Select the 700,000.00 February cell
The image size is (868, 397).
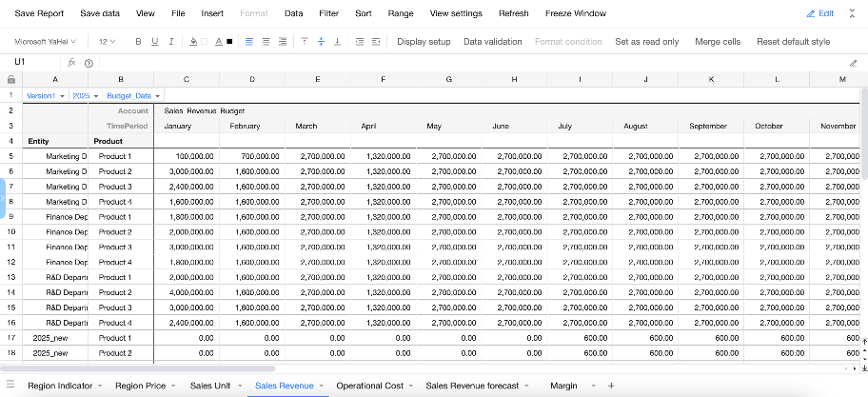pos(252,156)
